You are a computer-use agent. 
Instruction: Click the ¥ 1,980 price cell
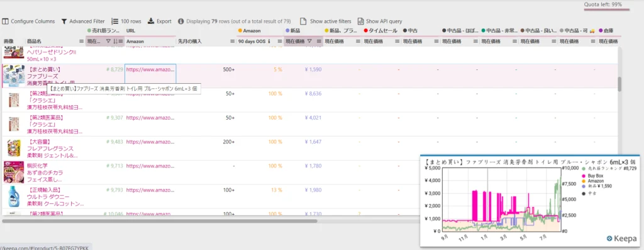click(313, 190)
